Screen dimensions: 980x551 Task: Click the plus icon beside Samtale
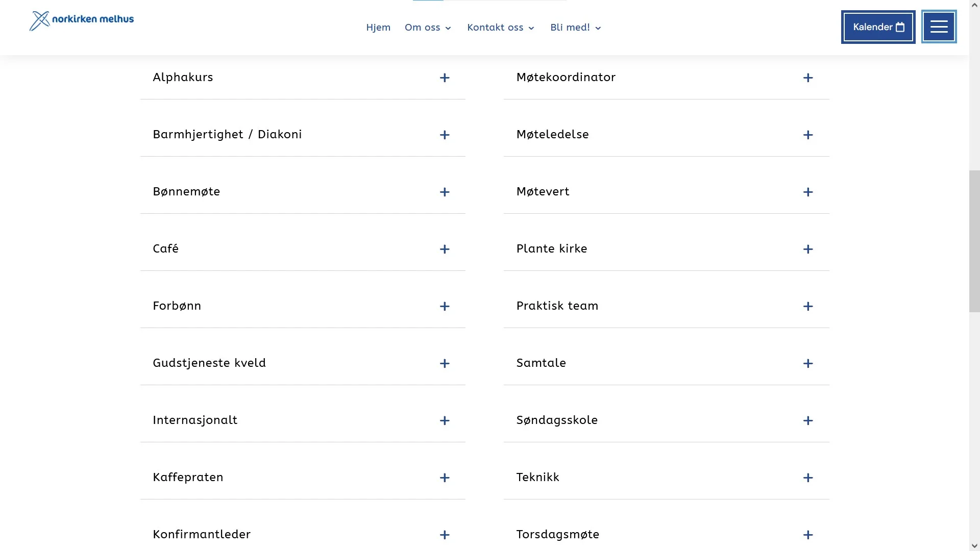pyautogui.click(x=807, y=363)
